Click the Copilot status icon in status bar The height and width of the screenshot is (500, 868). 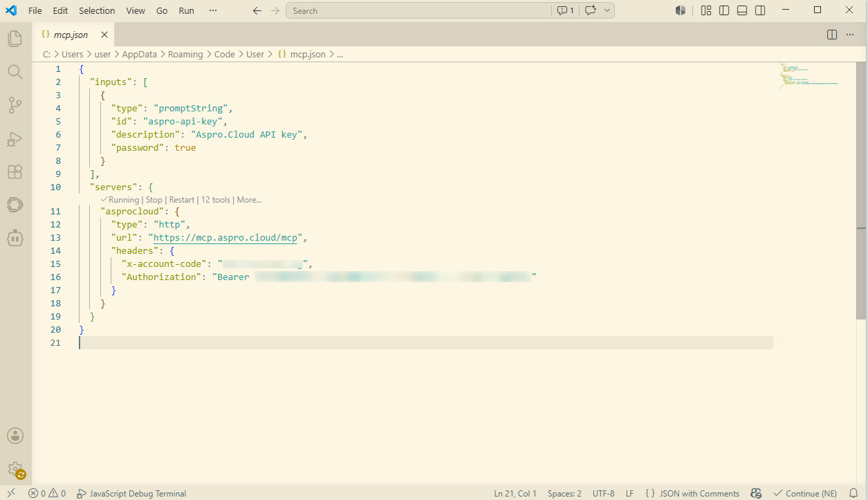(756, 493)
